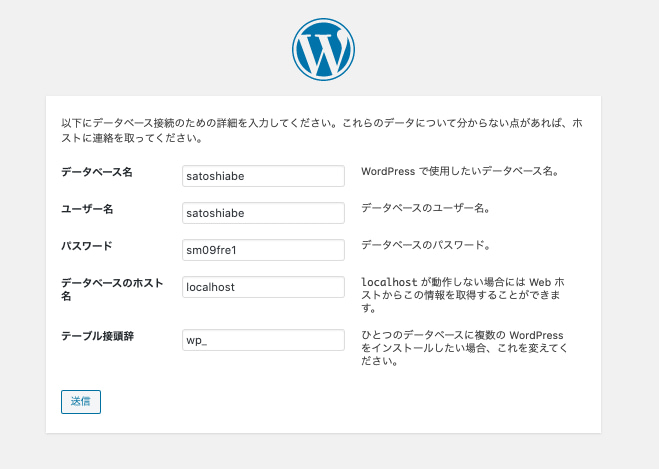Click the ユーザー名 label
The height and width of the screenshot is (469, 659).
point(87,209)
